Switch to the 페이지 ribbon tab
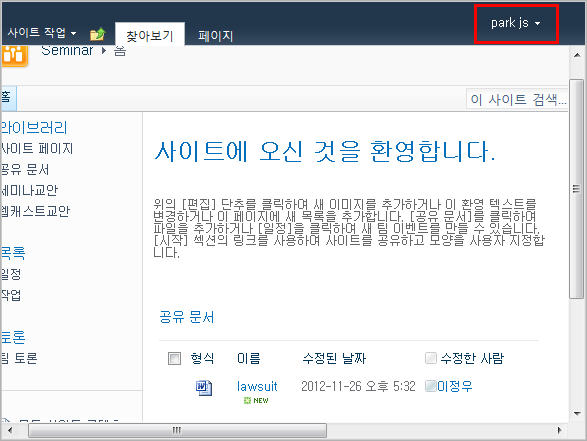This screenshot has height=441, width=587. (x=216, y=36)
